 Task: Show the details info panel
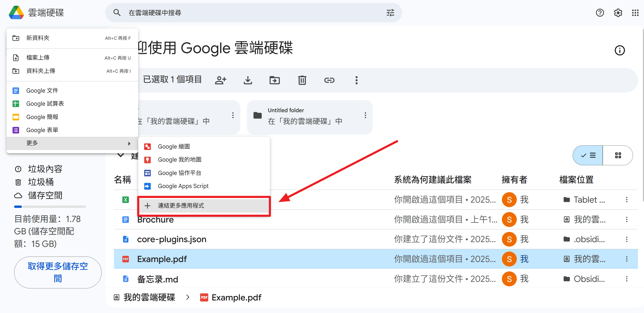620,50
